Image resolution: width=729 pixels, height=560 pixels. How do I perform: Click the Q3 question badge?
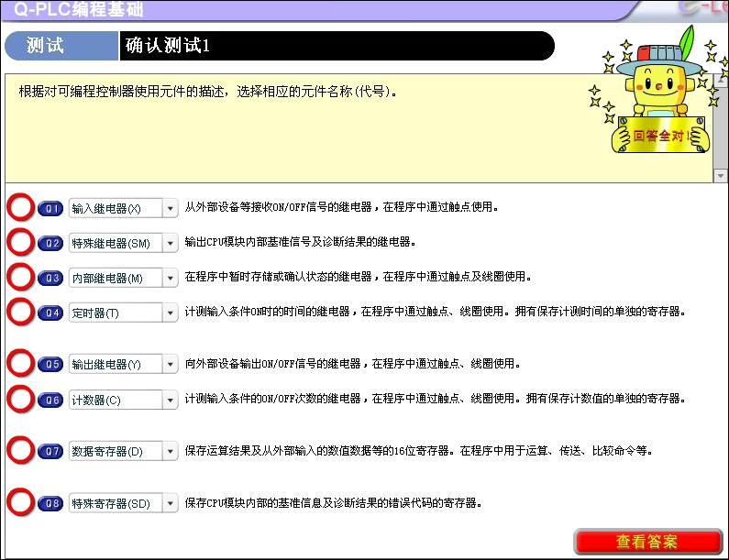pos(51,278)
